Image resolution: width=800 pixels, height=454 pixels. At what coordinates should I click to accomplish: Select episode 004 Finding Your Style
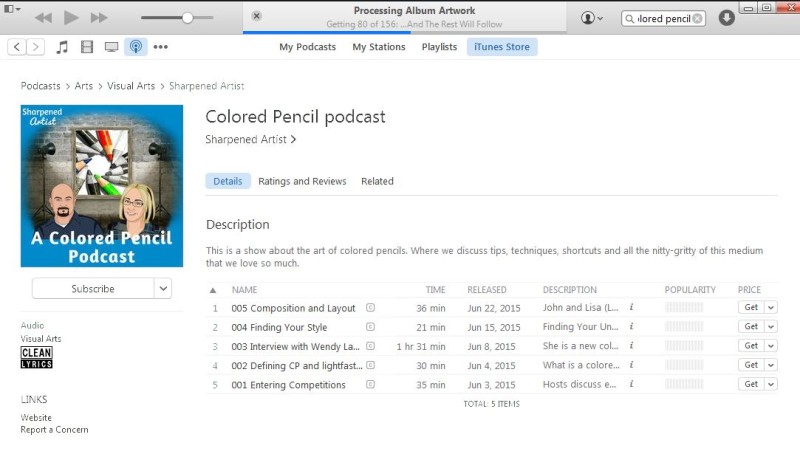point(279,327)
